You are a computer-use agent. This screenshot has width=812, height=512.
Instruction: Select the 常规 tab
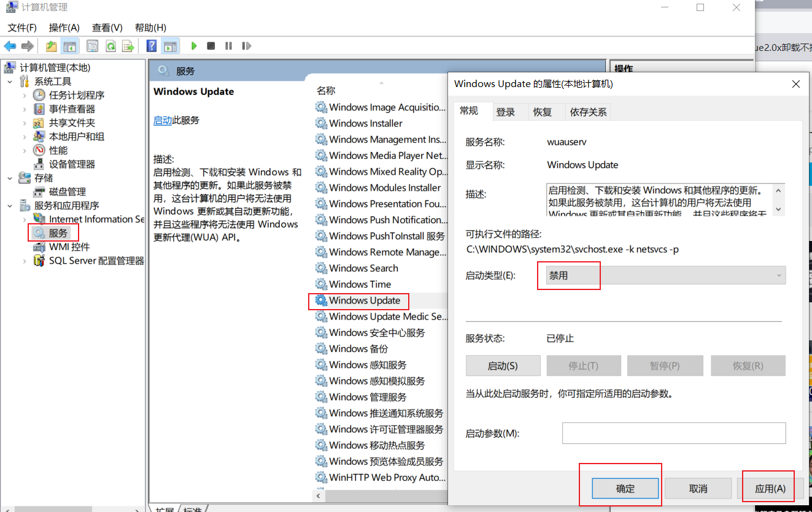pos(468,111)
